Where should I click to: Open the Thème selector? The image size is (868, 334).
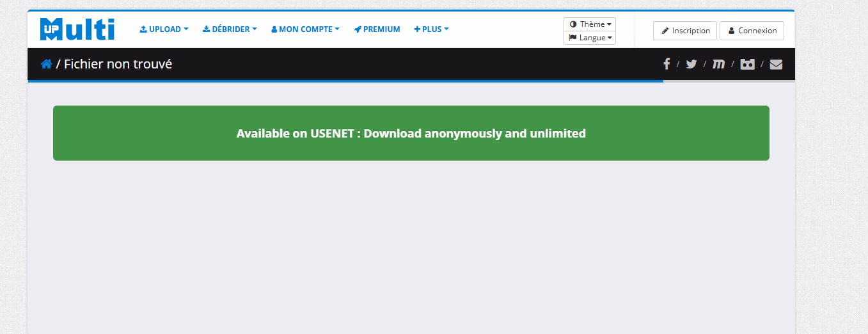click(x=590, y=24)
